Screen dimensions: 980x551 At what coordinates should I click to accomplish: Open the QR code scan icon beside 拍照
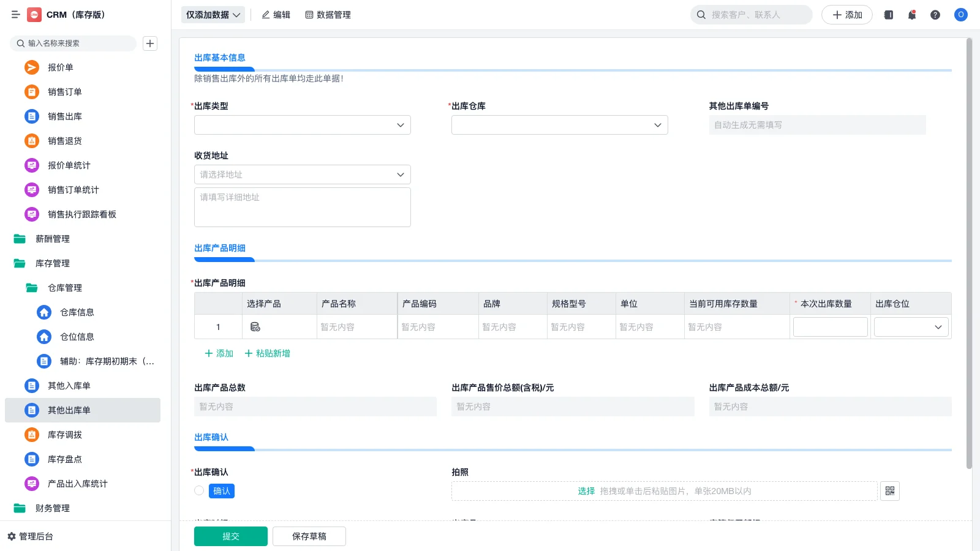890,490
